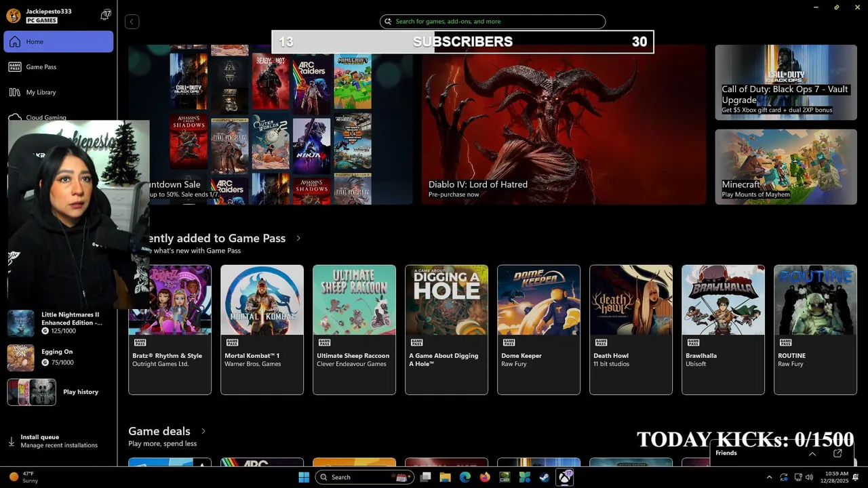Click the search field for games and add-ons
868x488 pixels.
point(492,22)
